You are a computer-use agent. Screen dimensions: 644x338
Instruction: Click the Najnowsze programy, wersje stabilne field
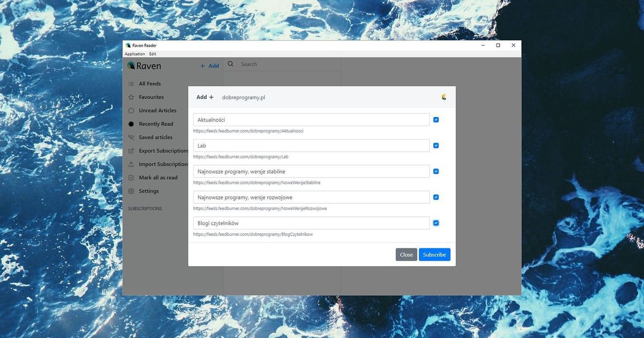[311, 171]
